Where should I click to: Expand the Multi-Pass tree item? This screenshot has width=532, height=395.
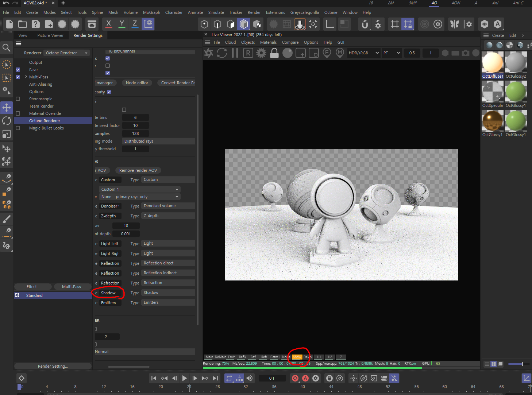pyautogui.click(x=26, y=77)
